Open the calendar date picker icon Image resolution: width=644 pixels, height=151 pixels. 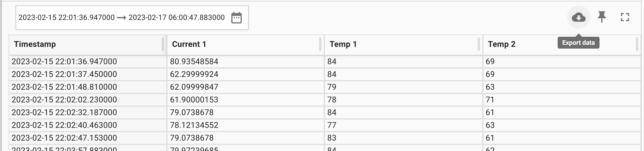(x=237, y=18)
